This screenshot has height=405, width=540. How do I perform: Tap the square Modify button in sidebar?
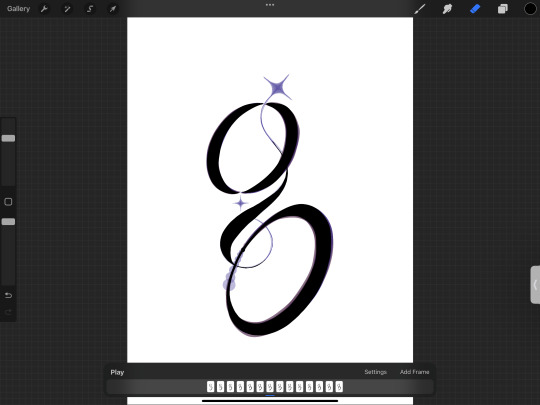point(8,202)
